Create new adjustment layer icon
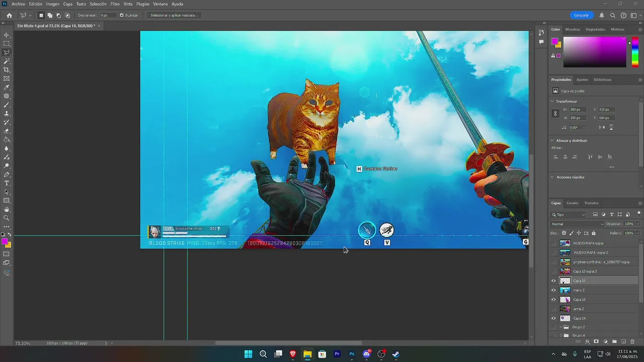The image size is (644, 362). pyautogui.click(x=605, y=342)
